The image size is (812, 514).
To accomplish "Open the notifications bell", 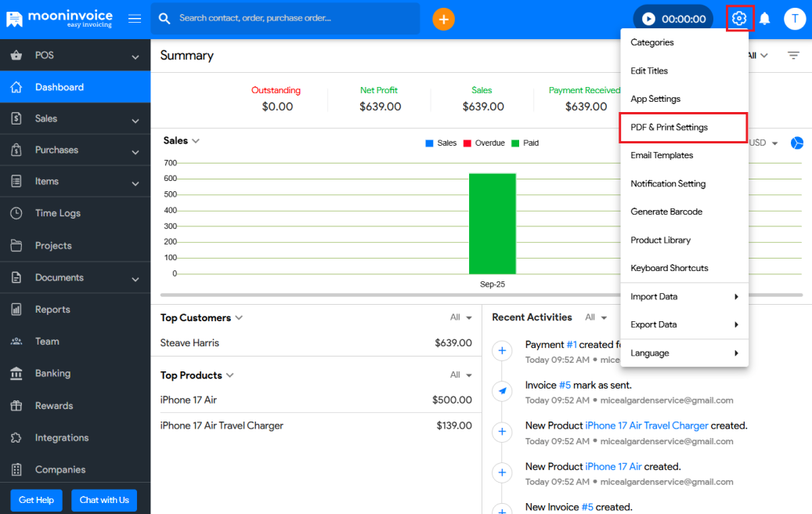I will (x=765, y=19).
